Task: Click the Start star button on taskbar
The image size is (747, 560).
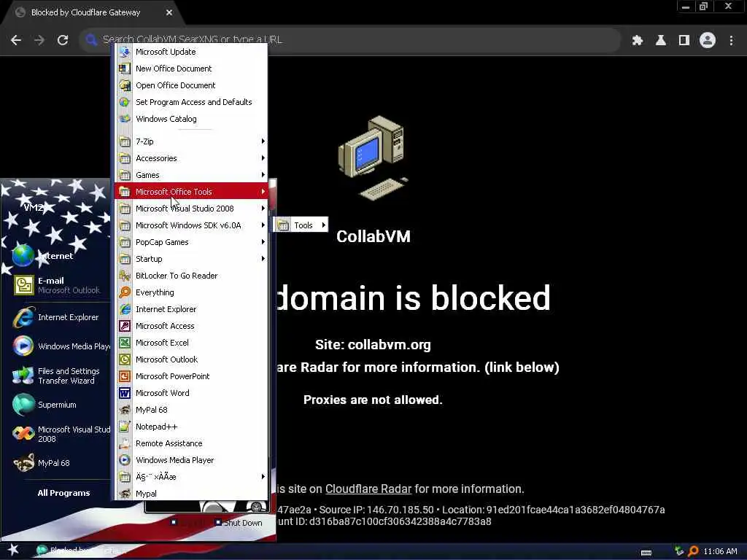Action: click(13, 550)
